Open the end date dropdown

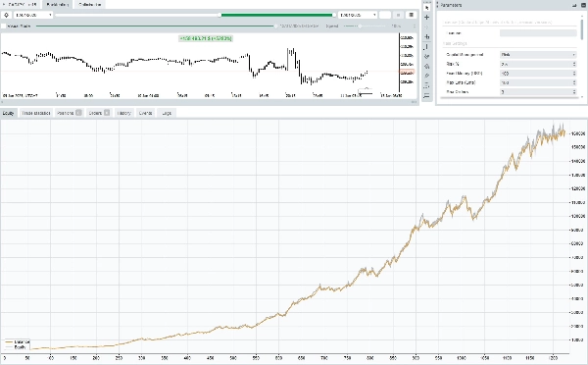point(358,15)
